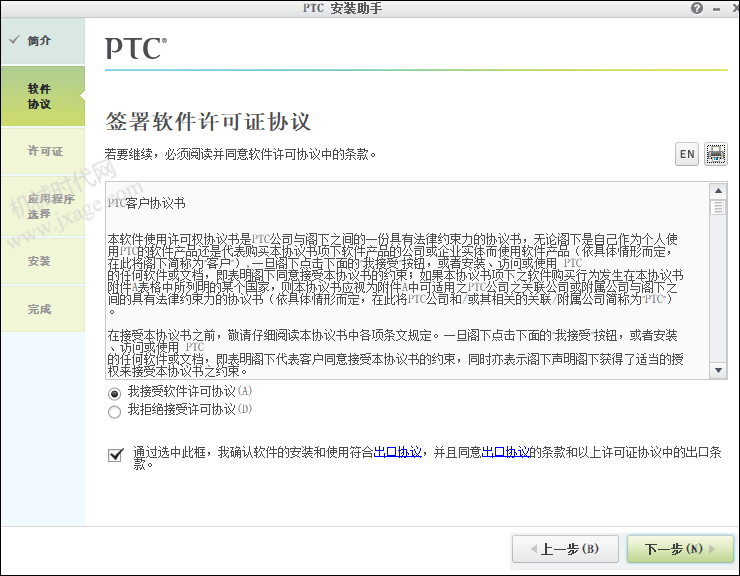Select the 软件协议 step in sidebar

click(43, 96)
